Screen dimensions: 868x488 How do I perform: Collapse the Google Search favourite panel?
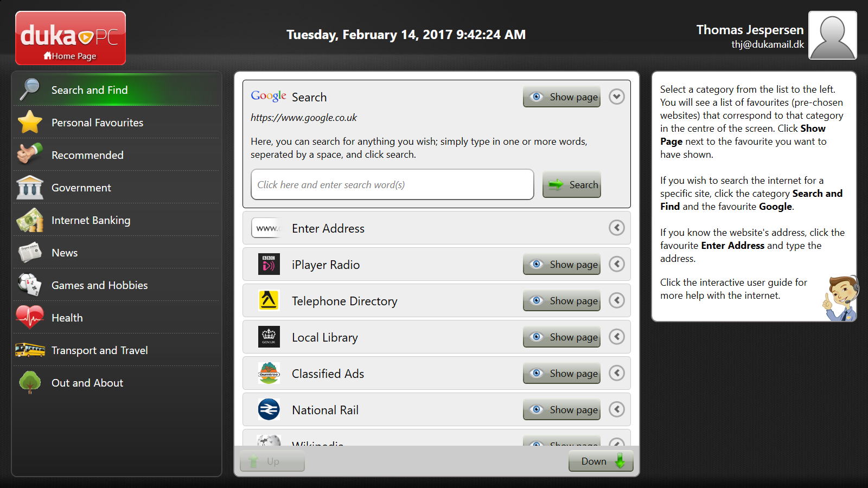[x=616, y=97]
